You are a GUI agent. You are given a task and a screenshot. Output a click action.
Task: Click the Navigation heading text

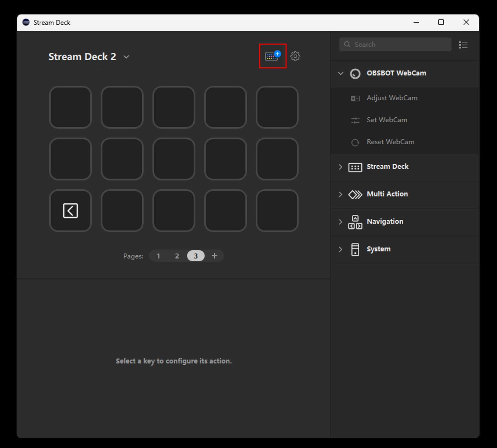tap(385, 222)
